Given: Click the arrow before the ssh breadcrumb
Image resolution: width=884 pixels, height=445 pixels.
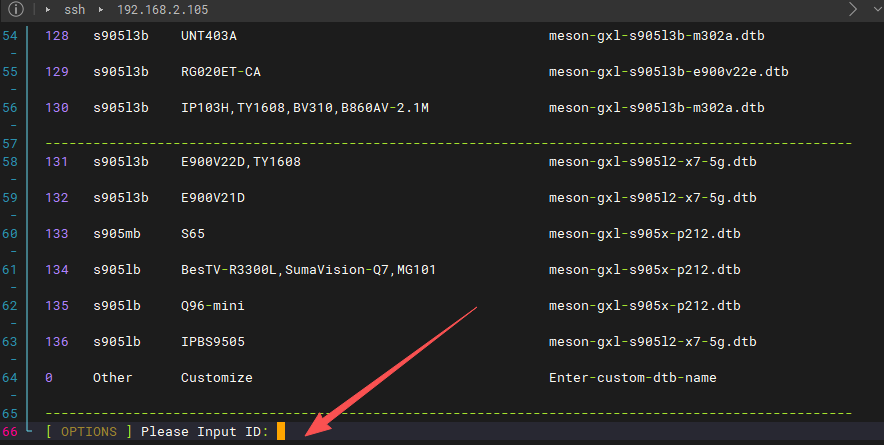Looking at the screenshot, I should 47,10.
